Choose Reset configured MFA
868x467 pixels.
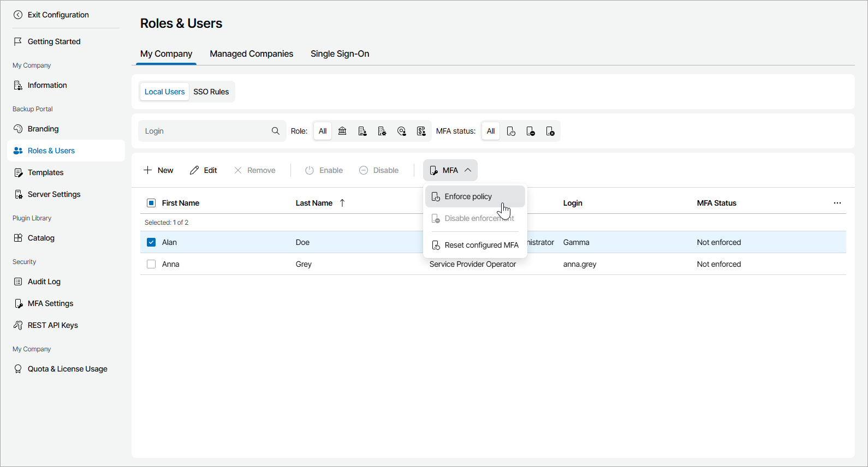[x=481, y=245]
